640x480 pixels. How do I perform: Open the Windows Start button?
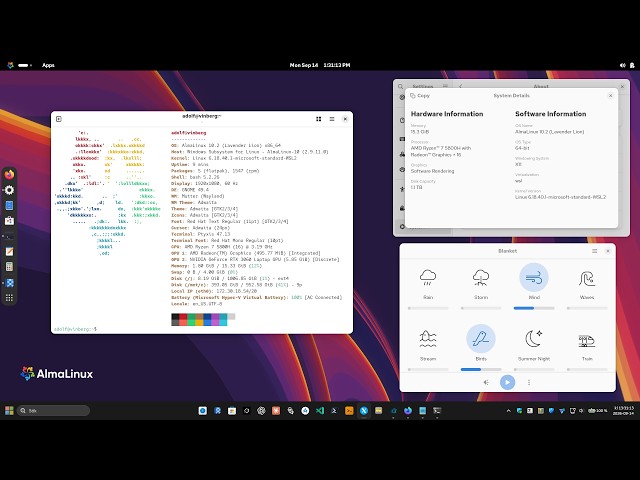pos(9,411)
